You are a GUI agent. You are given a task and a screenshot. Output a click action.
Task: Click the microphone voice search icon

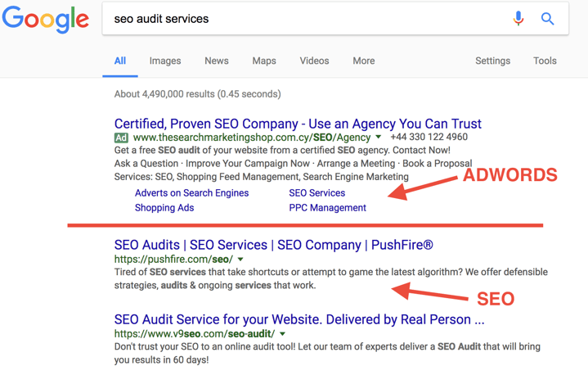coord(518,18)
